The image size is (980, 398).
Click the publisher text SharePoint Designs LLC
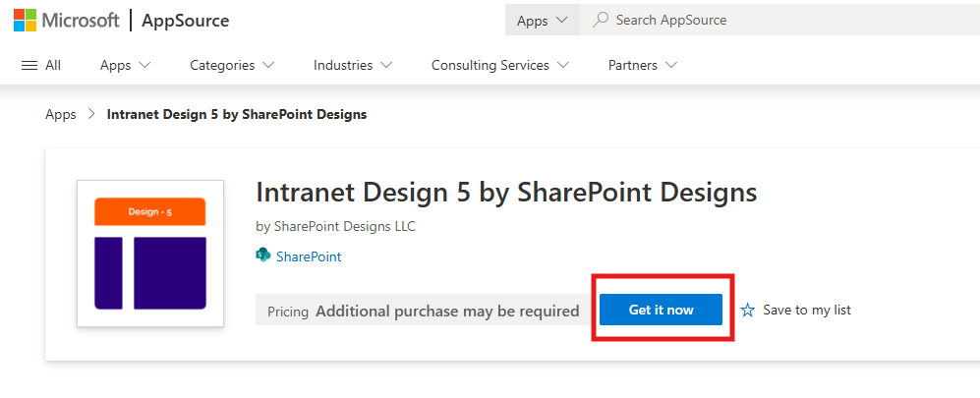pos(344,226)
